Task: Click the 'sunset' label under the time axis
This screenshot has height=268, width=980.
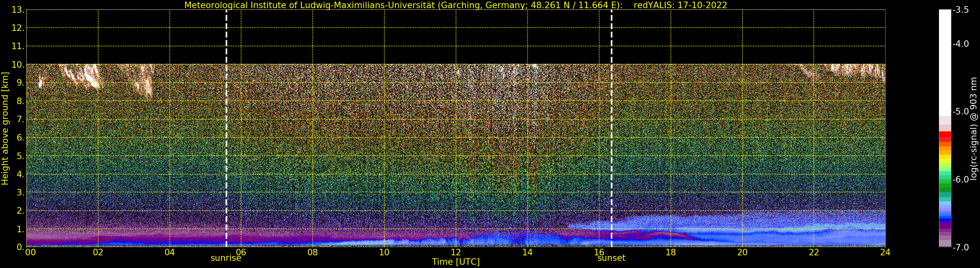Action: pos(611,258)
